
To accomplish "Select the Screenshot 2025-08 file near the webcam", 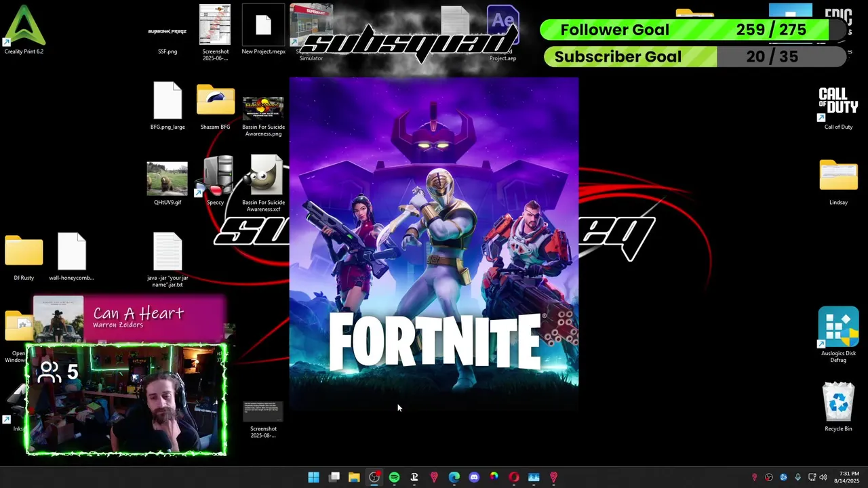I will pyautogui.click(x=263, y=418).
